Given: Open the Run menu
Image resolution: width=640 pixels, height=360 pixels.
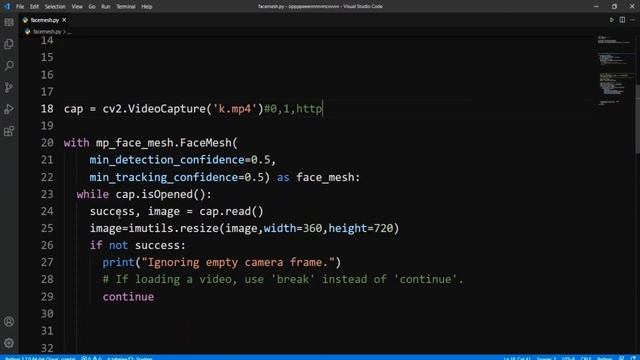Looking at the screenshot, I should pyautogui.click(x=106, y=7).
